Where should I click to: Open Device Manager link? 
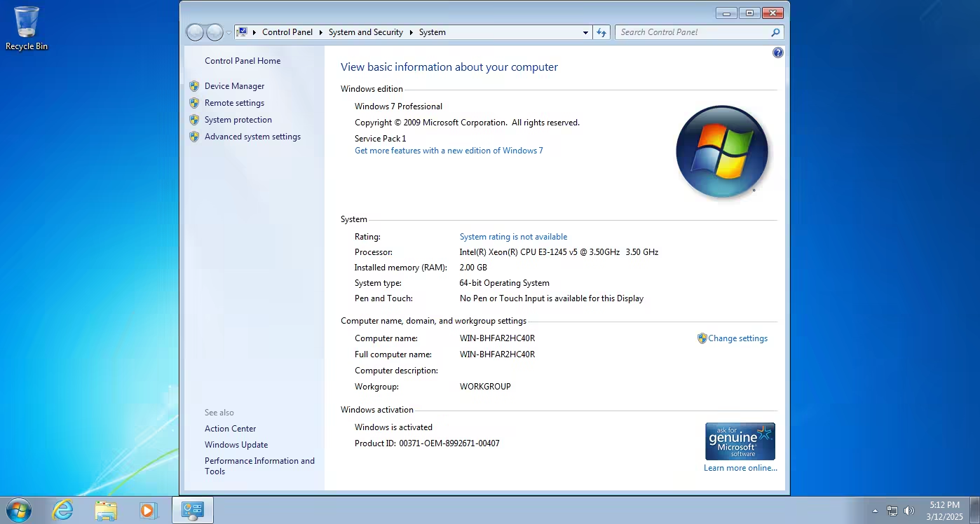(235, 86)
